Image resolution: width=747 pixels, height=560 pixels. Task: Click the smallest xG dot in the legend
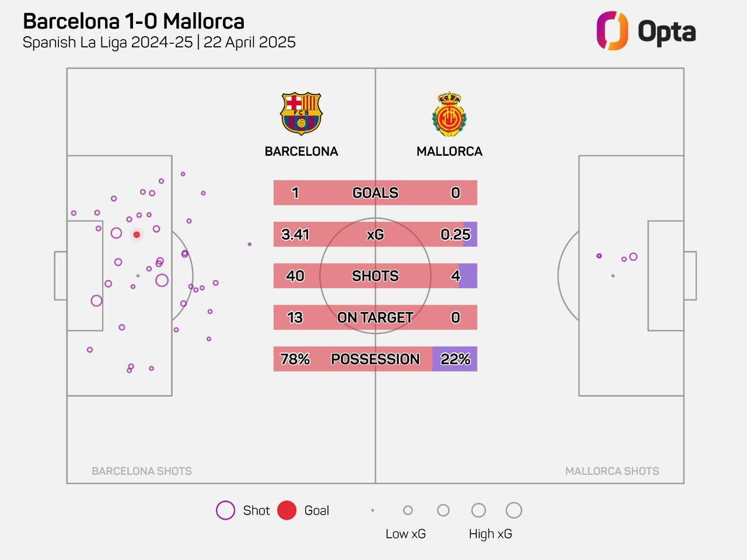pos(372,510)
